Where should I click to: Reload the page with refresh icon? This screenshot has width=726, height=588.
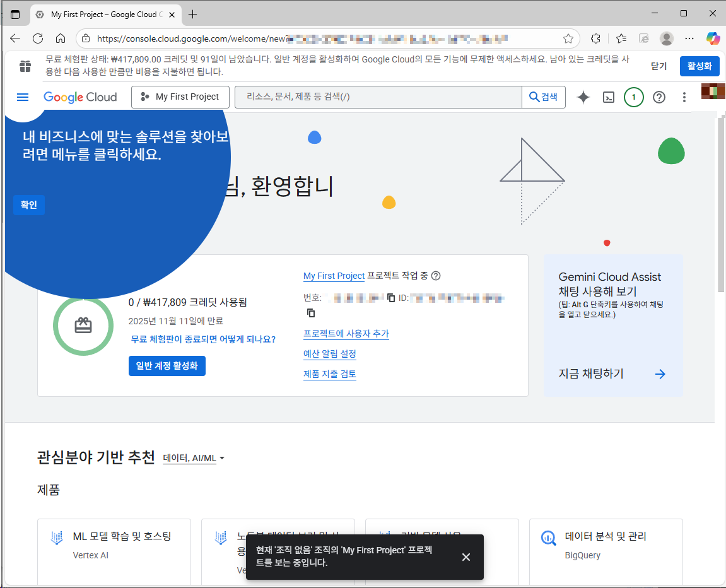tap(38, 38)
